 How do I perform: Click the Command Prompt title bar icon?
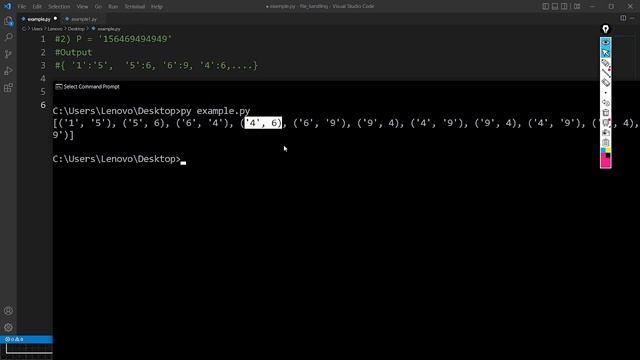click(x=59, y=87)
